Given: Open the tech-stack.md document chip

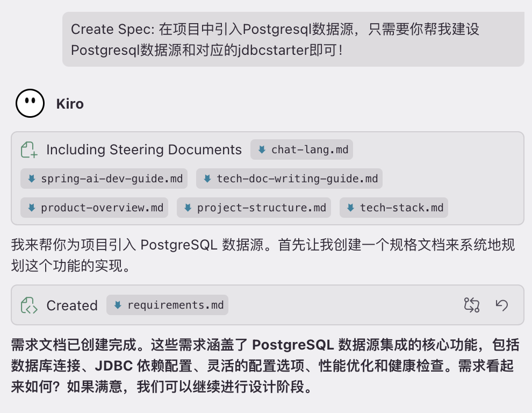Looking at the screenshot, I should pyautogui.click(x=401, y=208).
